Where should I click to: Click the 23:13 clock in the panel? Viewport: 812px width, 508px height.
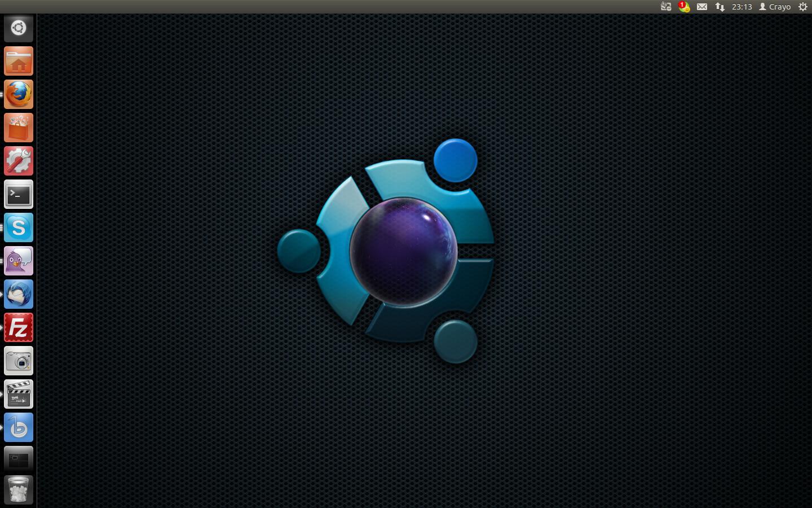coord(742,7)
